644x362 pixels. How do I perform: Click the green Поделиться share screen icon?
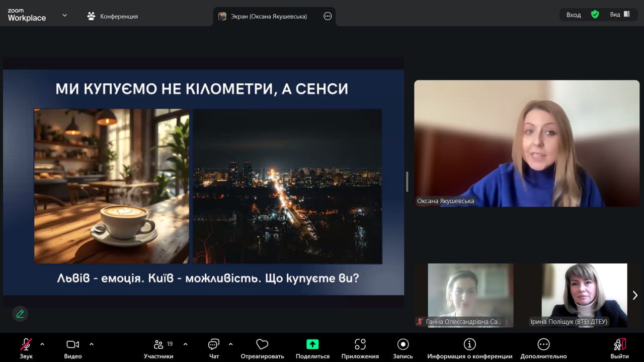click(312, 345)
